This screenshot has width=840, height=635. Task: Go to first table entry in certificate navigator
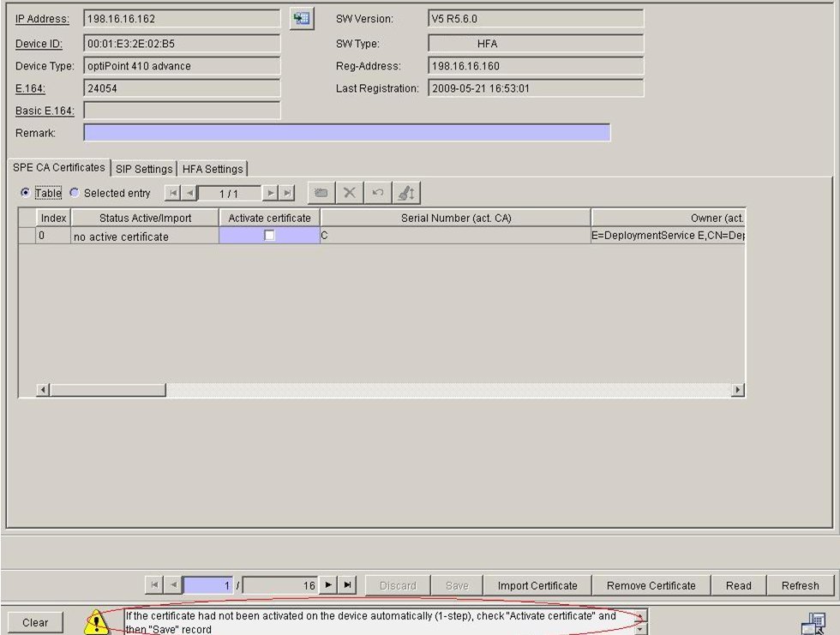[172, 193]
